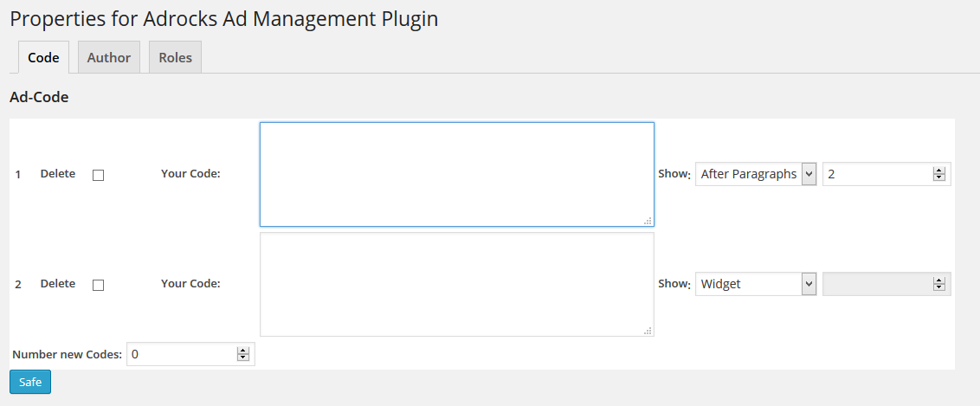Click the disabled spinner beside Widget dropdown
The image size is (980, 406).
887,284
